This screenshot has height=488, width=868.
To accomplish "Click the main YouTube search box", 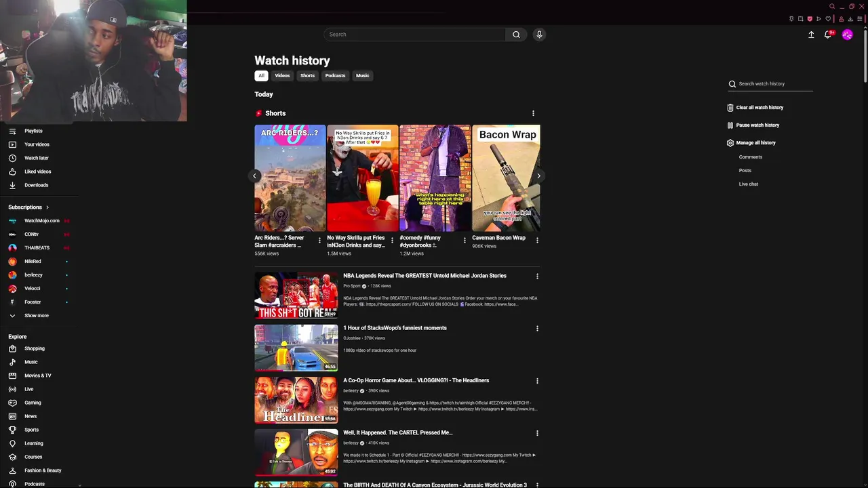I will tap(415, 35).
